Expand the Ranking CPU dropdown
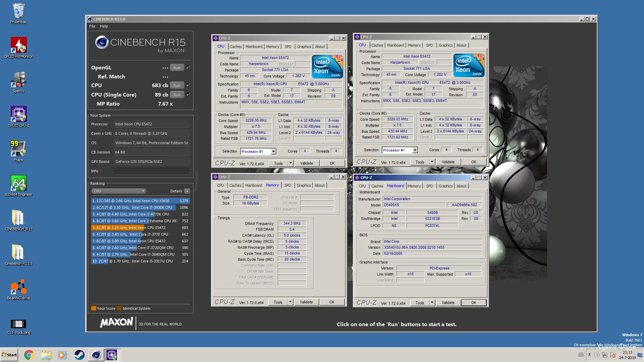Screen dimensions: 644x362 pyautogui.click(x=119, y=191)
